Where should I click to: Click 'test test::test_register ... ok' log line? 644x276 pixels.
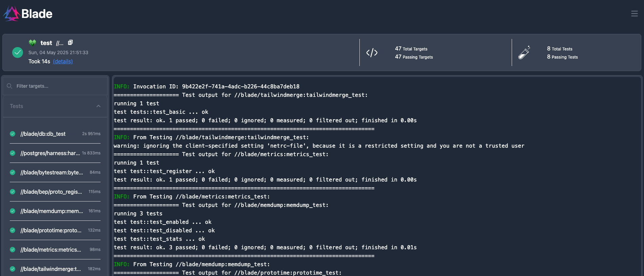[x=164, y=171]
